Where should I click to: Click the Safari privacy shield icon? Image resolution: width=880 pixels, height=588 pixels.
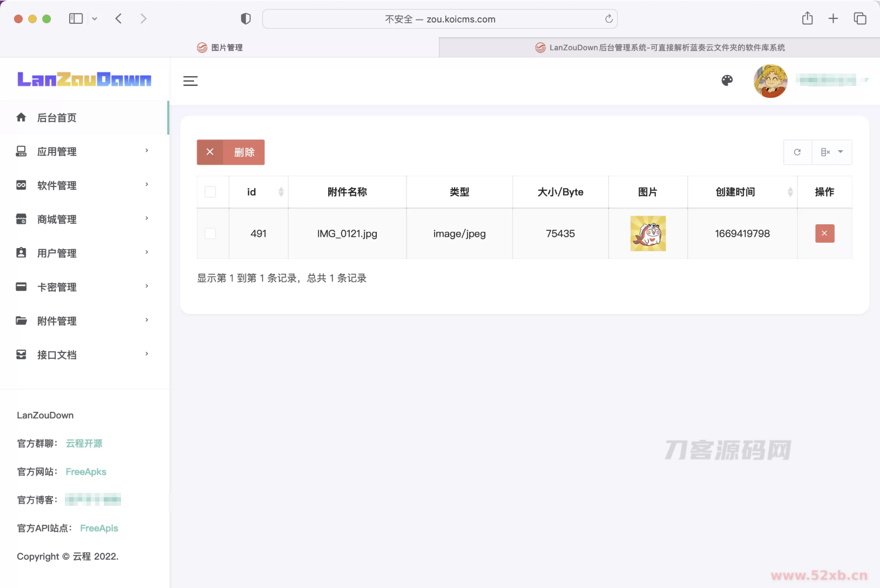(246, 19)
